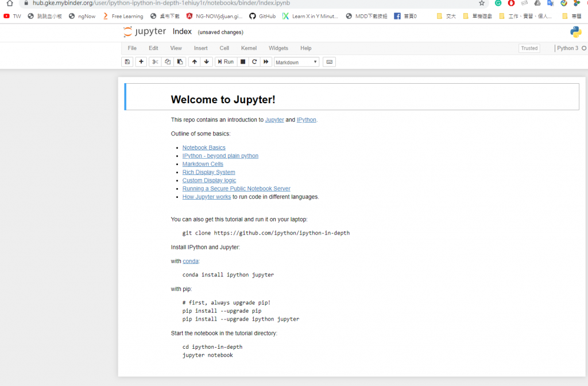The height and width of the screenshot is (386, 588).
Task: Open the Rich Display System link
Action: (x=209, y=172)
